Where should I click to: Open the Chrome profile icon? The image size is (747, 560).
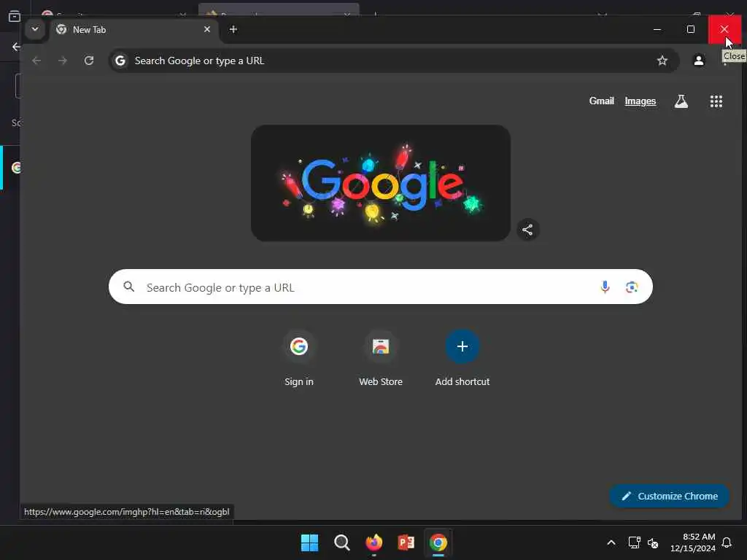(x=698, y=61)
